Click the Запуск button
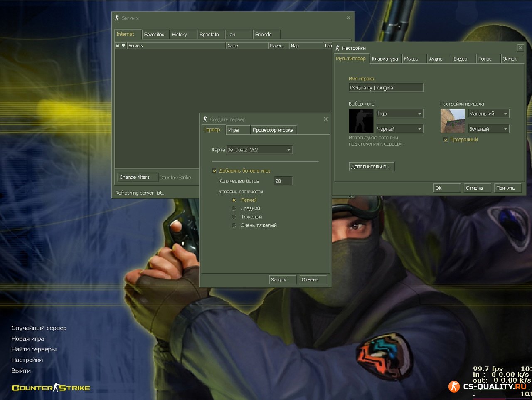 pos(283,279)
